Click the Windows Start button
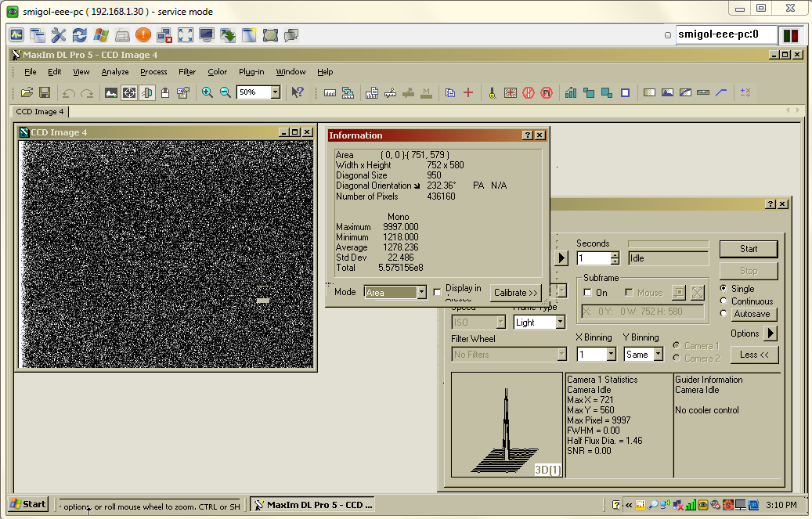 pos(28,504)
